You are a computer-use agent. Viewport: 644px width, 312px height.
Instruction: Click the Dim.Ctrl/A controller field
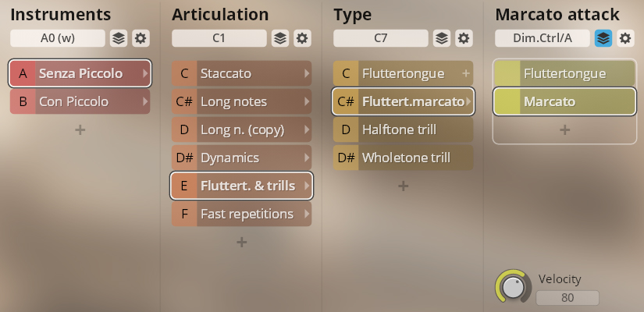[x=542, y=38]
